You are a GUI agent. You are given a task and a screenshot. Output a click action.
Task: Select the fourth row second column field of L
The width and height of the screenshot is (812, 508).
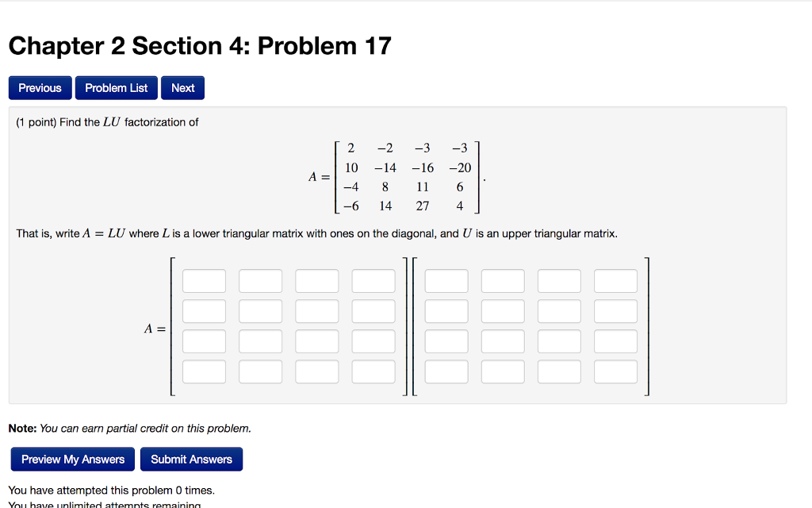pyautogui.click(x=260, y=371)
